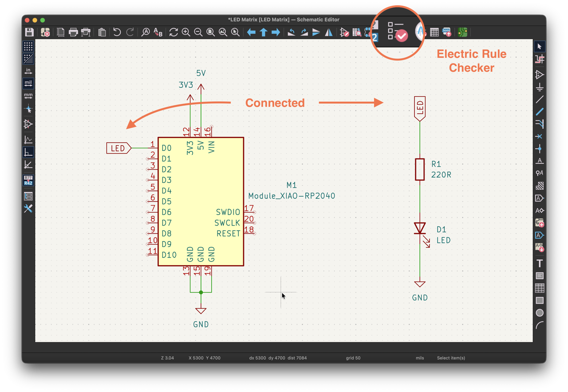Switch units to millimeters
This screenshot has height=392, width=568.
[x=28, y=96]
